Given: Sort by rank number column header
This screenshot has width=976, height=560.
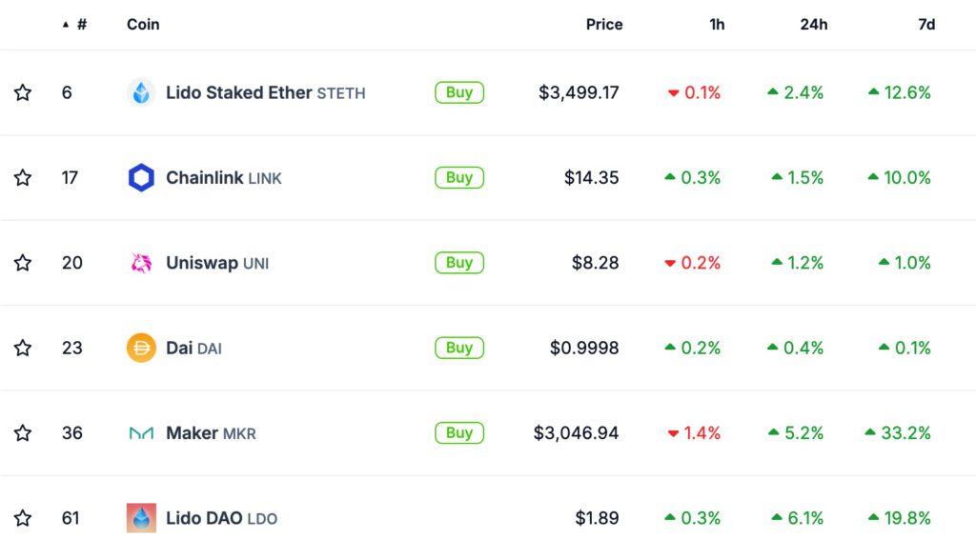Looking at the screenshot, I should tap(81, 25).
